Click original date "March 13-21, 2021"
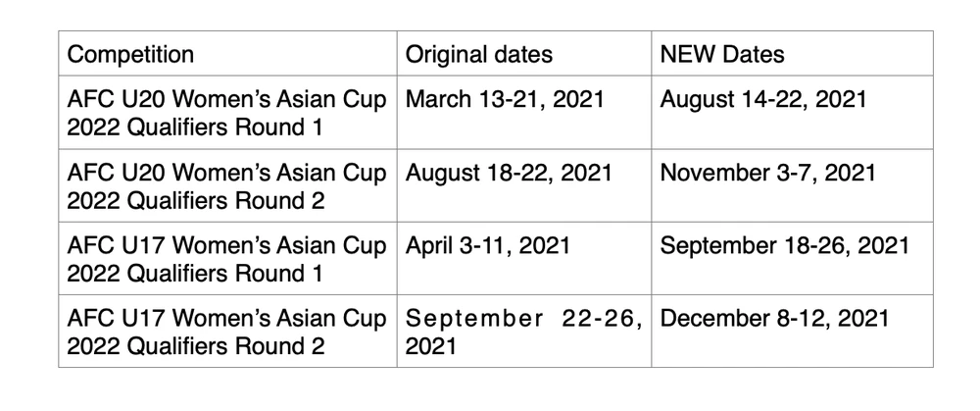 pyautogui.click(x=505, y=100)
